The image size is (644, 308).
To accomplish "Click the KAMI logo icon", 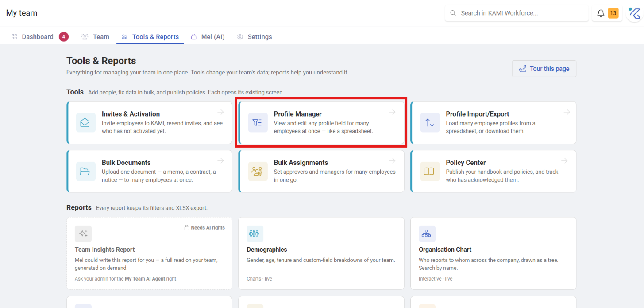I will tap(635, 13).
